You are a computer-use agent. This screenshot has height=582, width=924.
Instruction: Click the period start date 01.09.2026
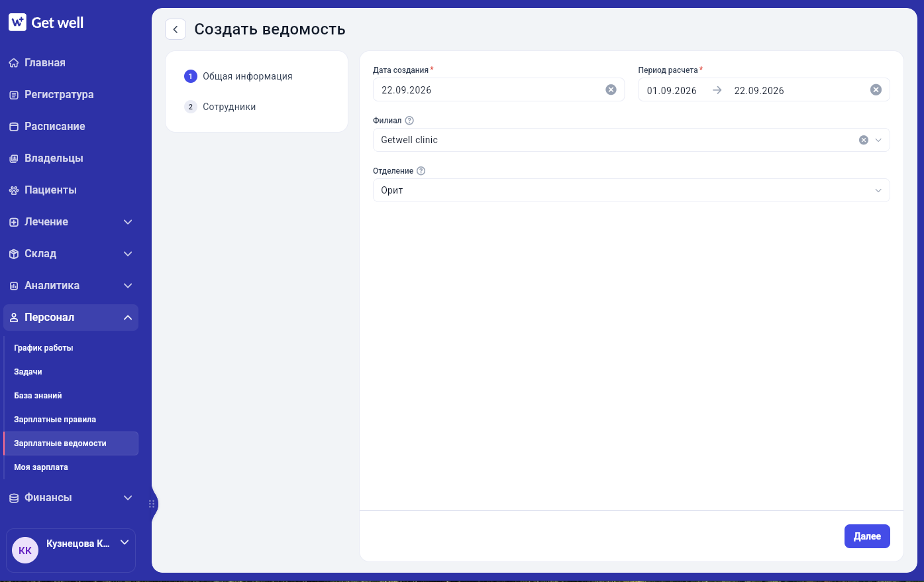pos(672,91)
